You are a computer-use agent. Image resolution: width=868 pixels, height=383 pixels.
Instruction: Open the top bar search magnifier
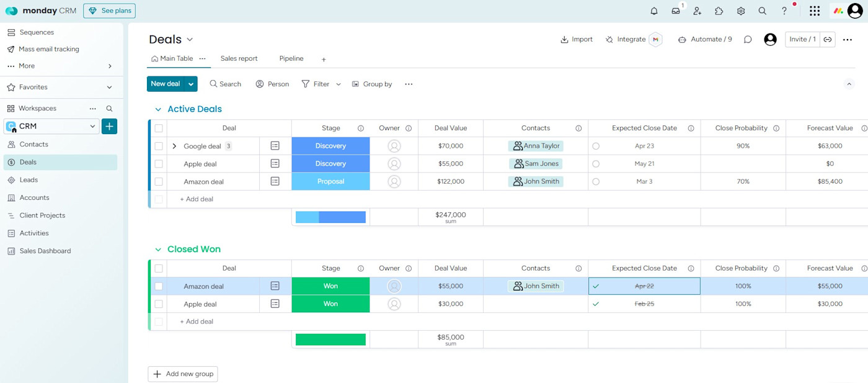coord(763,11)
